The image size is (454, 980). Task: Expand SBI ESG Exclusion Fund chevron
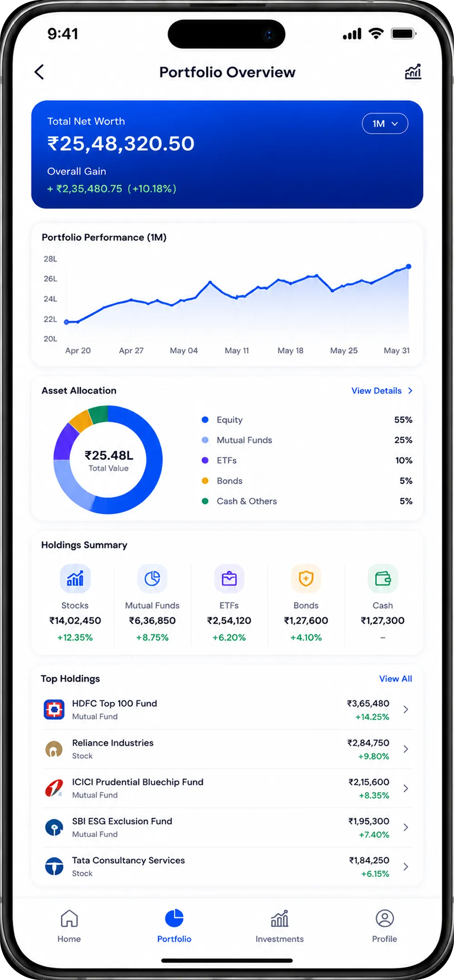(406, 828)
